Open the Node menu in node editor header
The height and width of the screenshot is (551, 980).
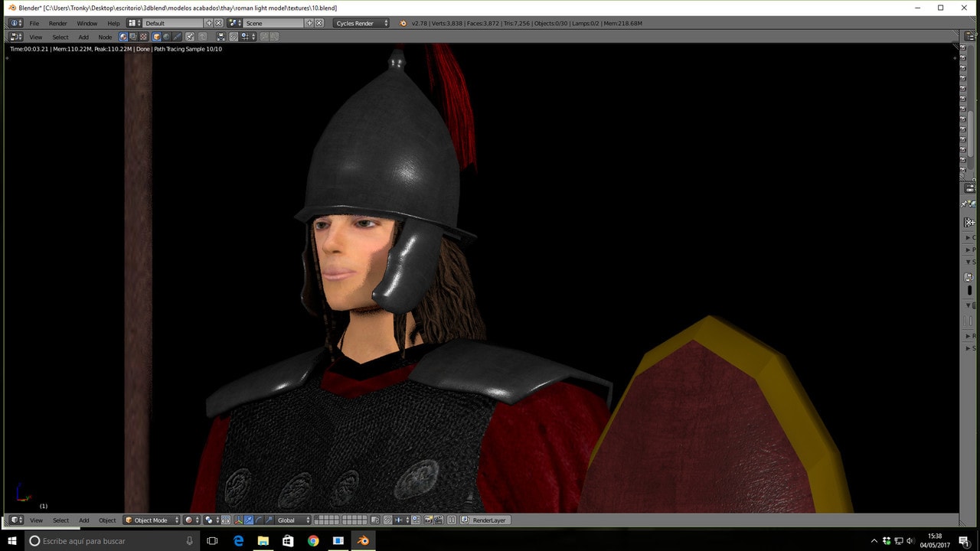[x=105, y=37]
